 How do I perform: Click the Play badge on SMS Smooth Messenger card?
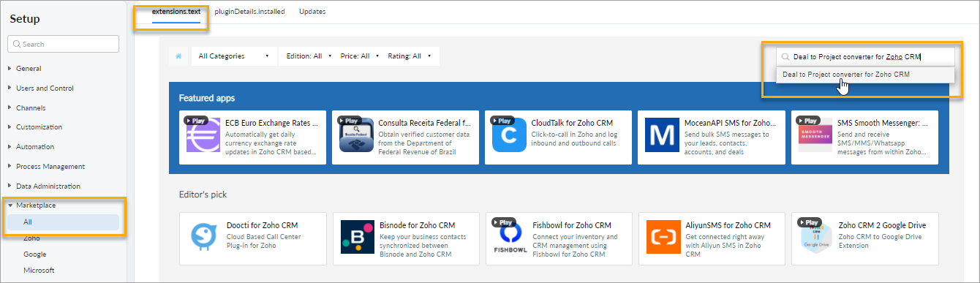[809, 120]
